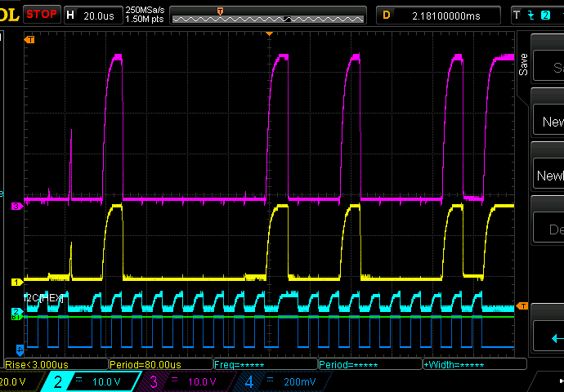Select the channel 4 number tab
This screenshot has width=564, height=392.
point(249,382)
